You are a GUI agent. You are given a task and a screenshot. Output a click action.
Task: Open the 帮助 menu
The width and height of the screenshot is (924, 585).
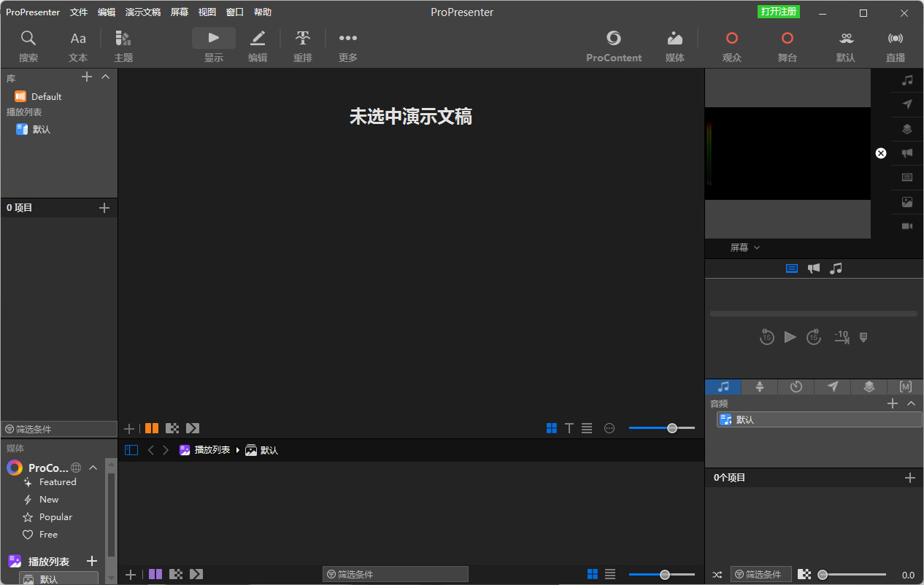tap(263, 12)
